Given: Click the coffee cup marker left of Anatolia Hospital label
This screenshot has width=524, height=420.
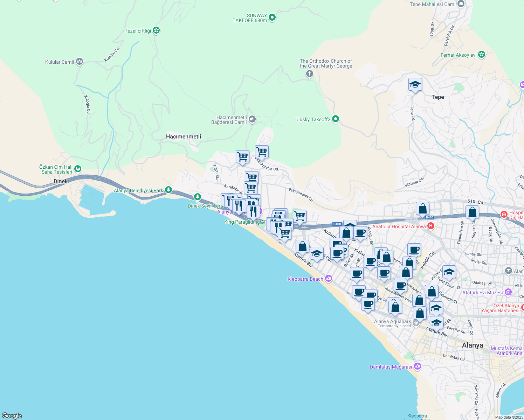Looking at the screenshot, I should [x=360, y=233].
